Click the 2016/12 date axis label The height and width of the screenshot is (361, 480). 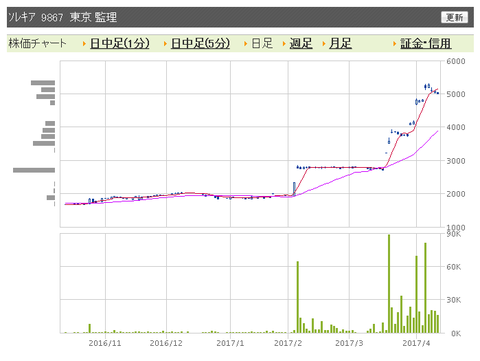[166, 343]
